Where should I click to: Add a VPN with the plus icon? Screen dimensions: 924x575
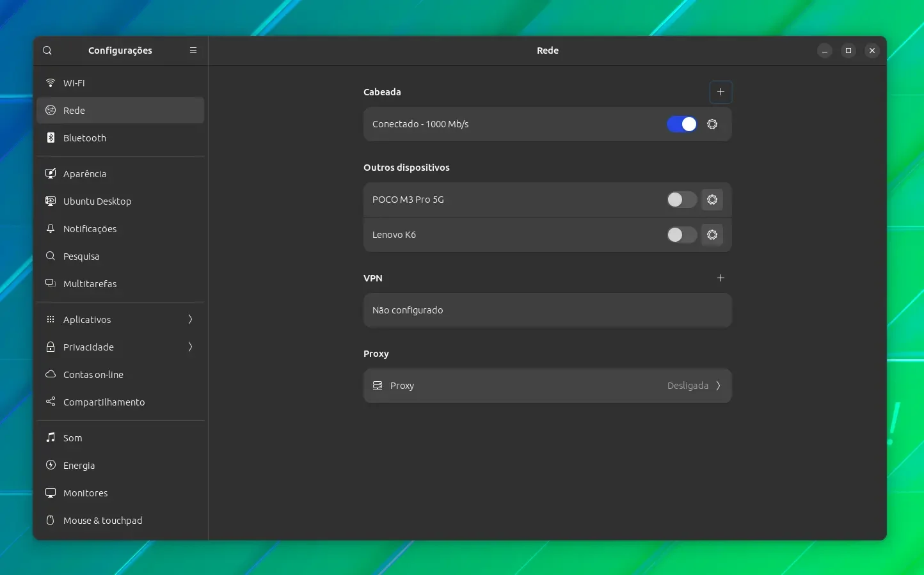(721, 278)
